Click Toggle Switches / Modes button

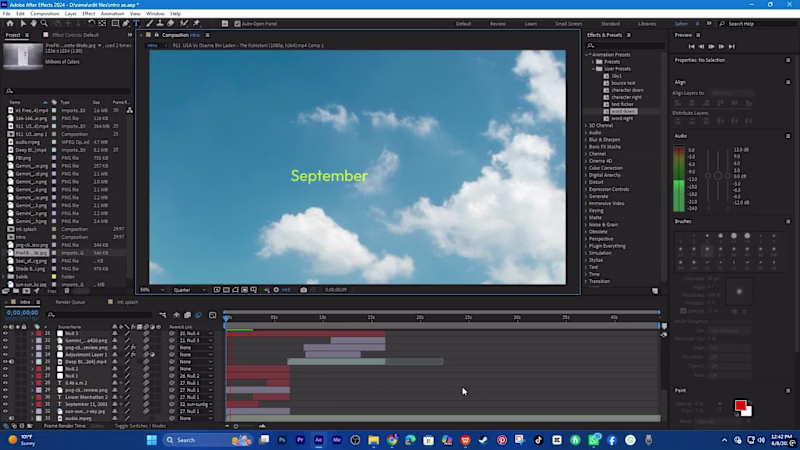(x=140, y=426)
